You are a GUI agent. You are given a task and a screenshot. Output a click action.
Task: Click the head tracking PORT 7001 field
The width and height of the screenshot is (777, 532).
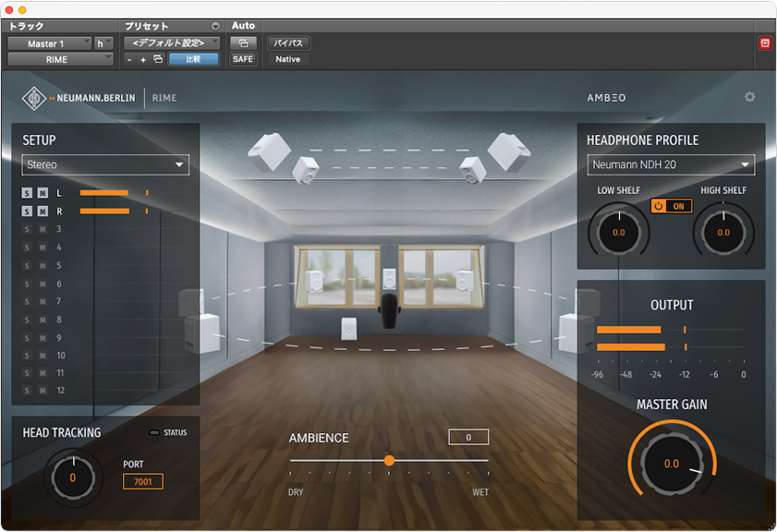tap(143, 481)
